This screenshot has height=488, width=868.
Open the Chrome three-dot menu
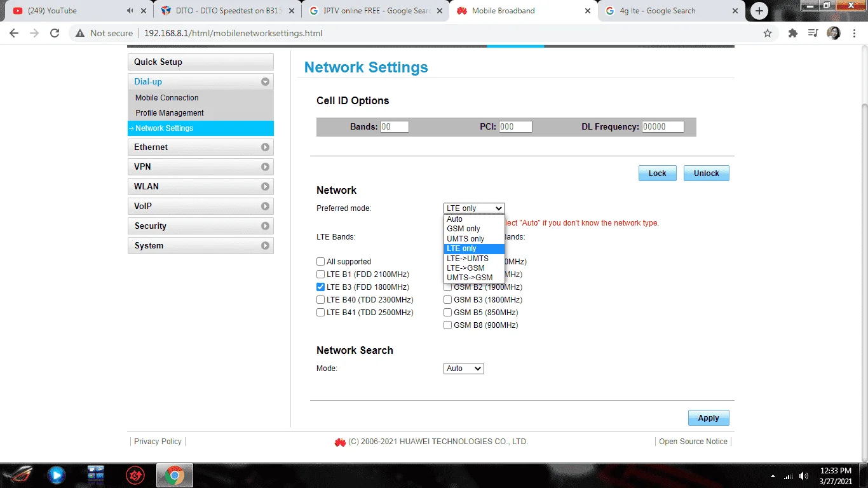tap(853, 33)
